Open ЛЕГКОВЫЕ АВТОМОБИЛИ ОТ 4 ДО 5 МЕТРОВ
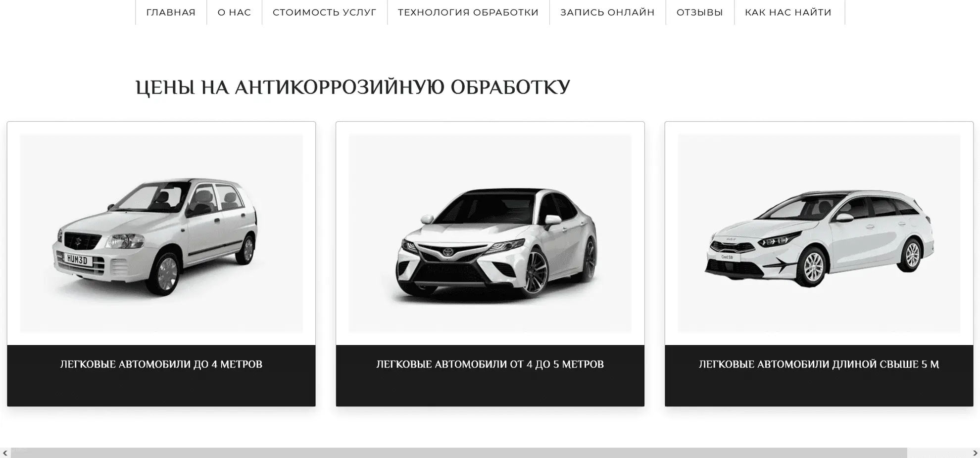Image resolution: width=980 pixels, height=458 pixels. coord(490,365)
